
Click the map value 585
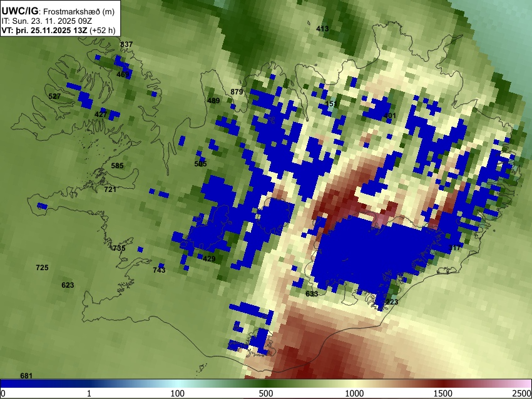[x=118, y=166]
